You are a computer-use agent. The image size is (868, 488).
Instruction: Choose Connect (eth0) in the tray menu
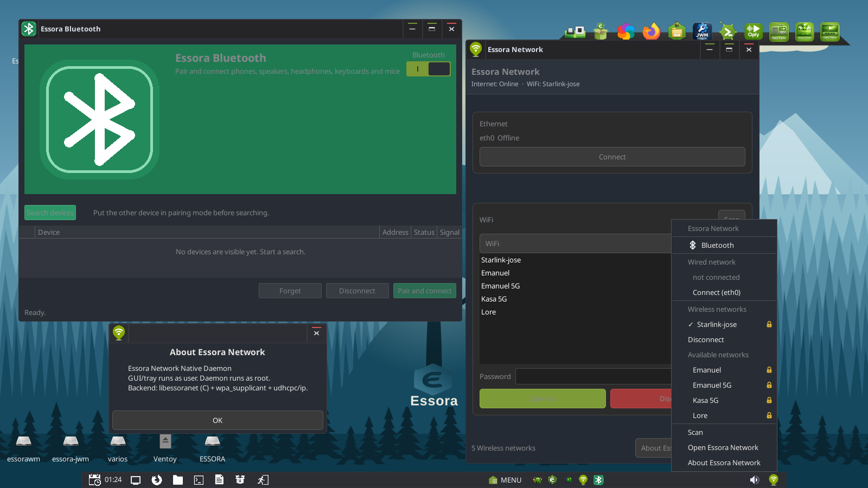(724, 292)
